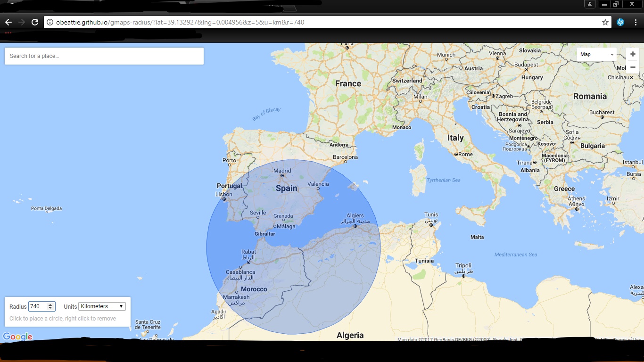Click the Bucharest city label

point(602,112)
